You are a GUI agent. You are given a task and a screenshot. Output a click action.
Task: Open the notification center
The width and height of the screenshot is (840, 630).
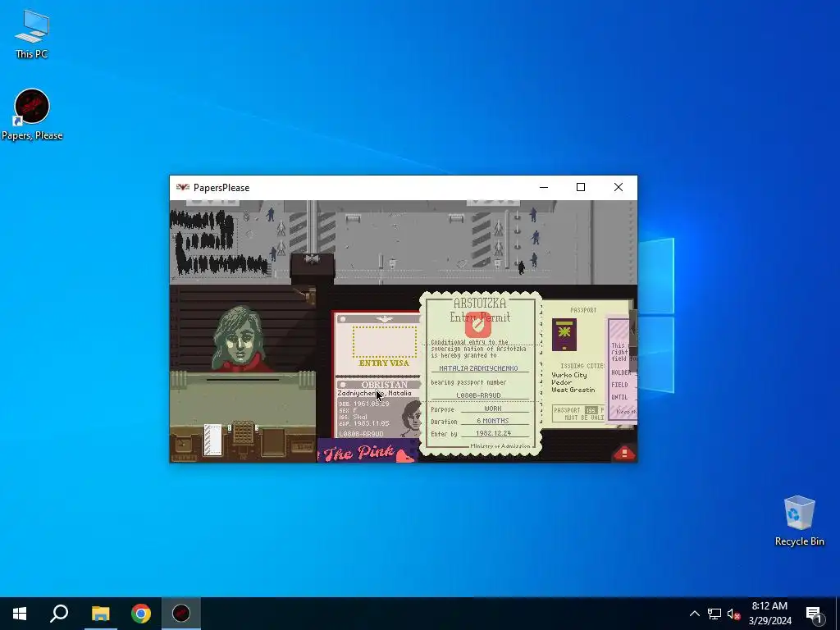[814, 614]
